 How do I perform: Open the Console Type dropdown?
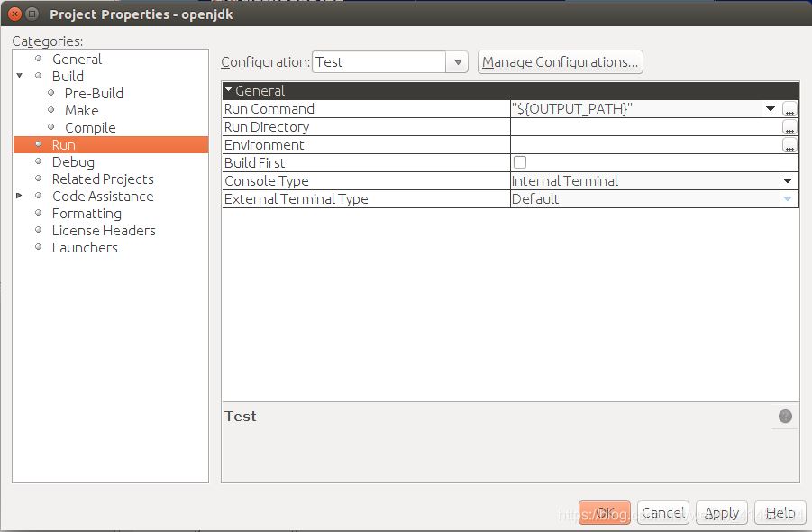788,180
